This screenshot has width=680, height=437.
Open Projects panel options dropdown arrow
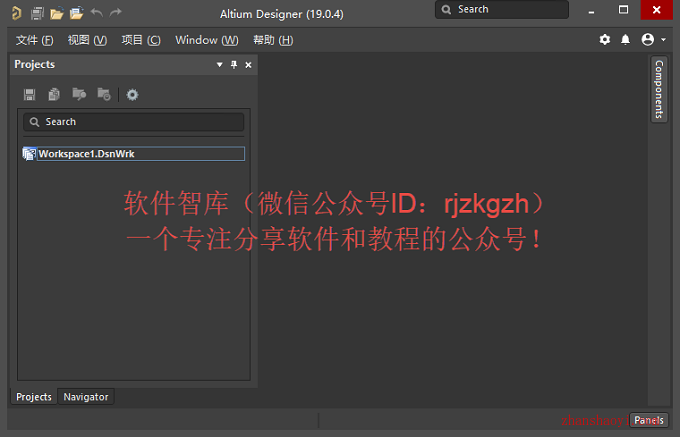tap(219, 65)
